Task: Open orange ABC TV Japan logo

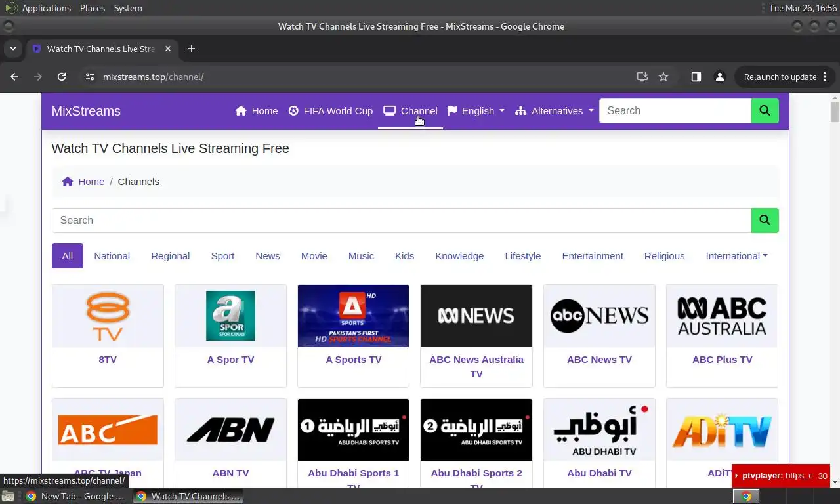Action: [x=108, y=430]
